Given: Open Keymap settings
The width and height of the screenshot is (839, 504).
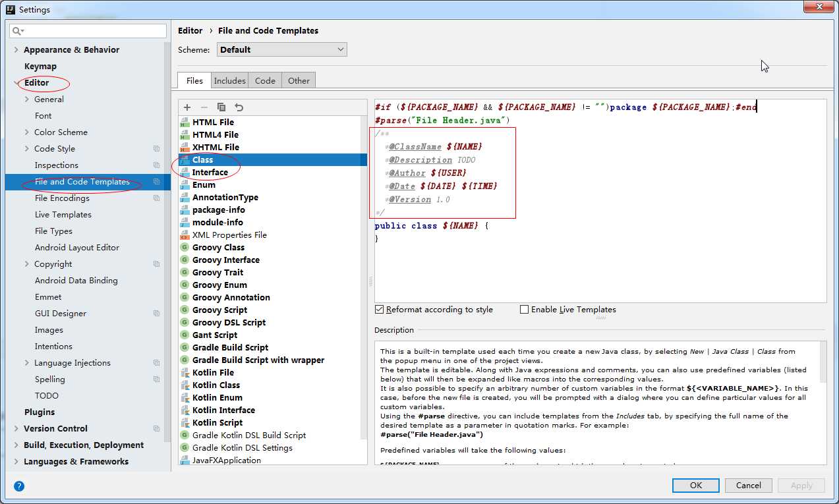Looking at the screenshot, I should [x=40, y=66].
